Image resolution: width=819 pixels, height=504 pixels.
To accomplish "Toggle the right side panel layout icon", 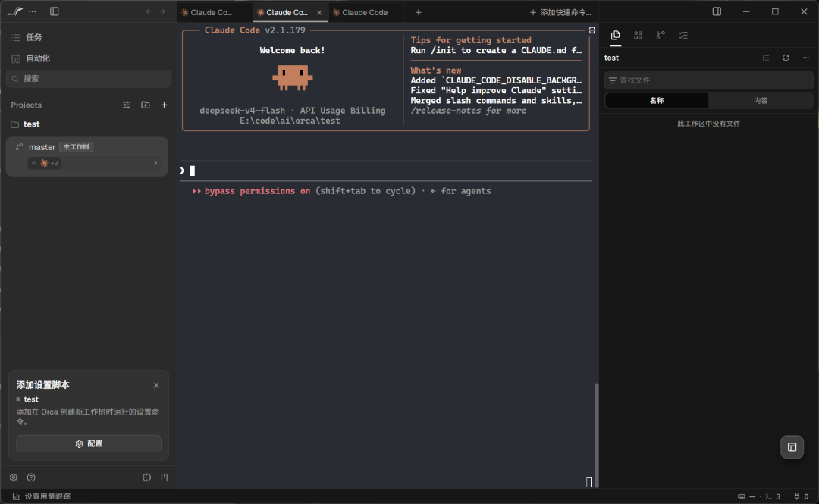I will (717, 11).
